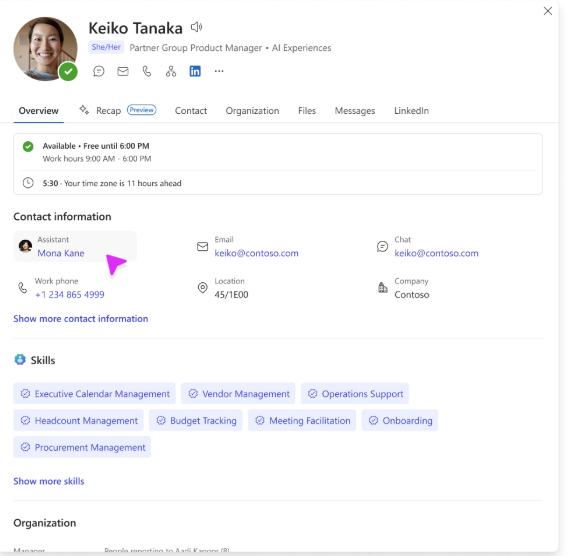
Task: Click company name Contoso
Action: coord(412,295)
